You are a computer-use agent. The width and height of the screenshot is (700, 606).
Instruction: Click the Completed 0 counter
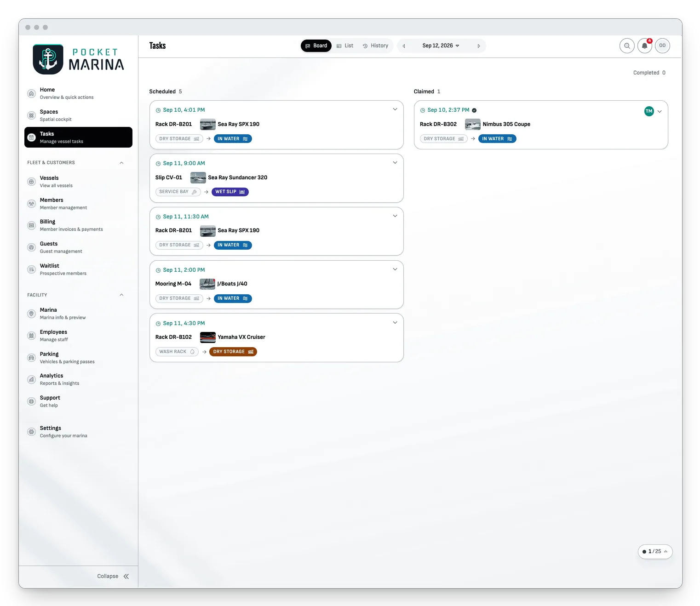(649, 73)
